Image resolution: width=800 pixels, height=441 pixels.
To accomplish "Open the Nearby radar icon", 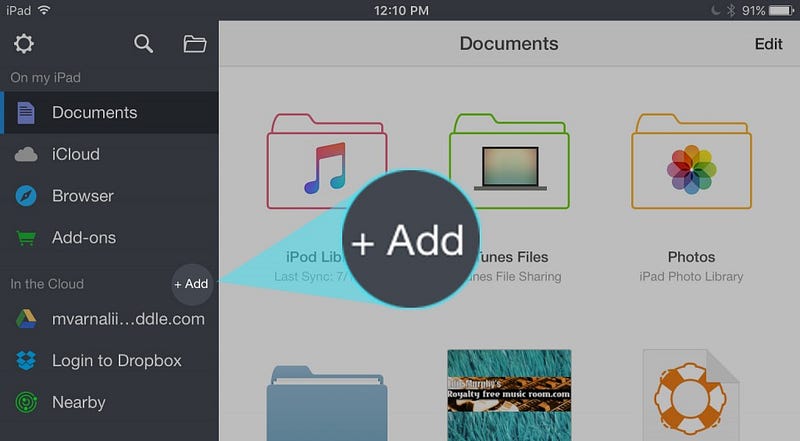I will pyautogui.click(x=26, y=403).
